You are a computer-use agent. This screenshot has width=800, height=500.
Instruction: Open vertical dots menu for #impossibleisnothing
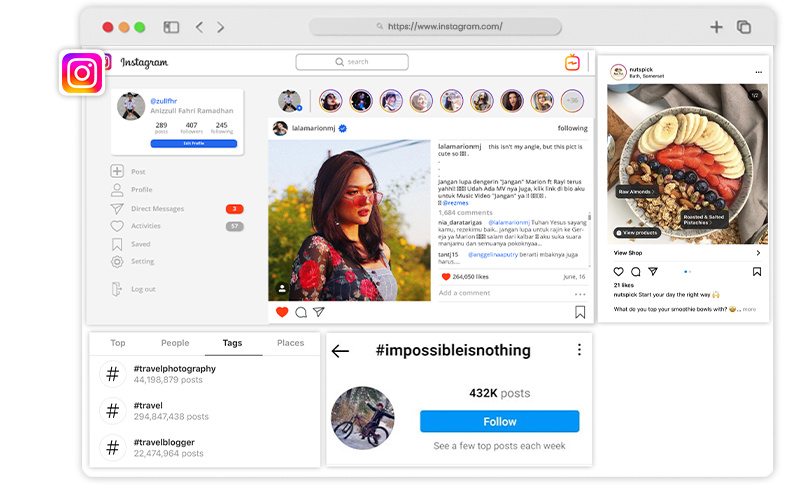click(579, 349)
